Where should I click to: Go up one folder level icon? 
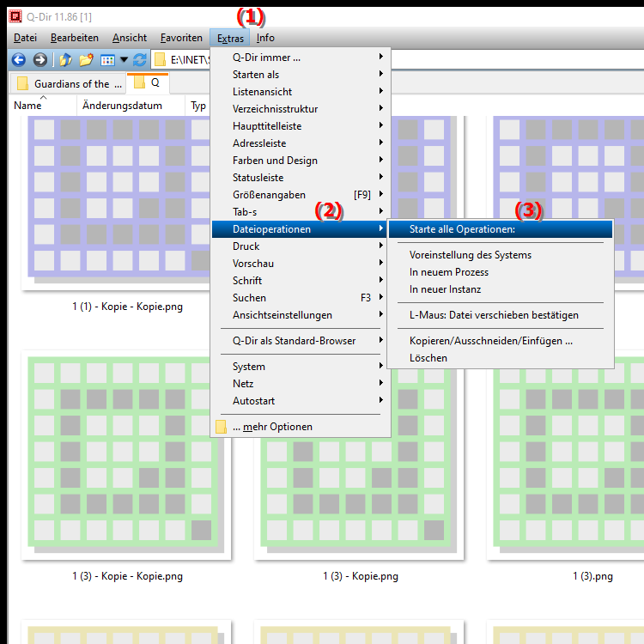click(65, 60)
